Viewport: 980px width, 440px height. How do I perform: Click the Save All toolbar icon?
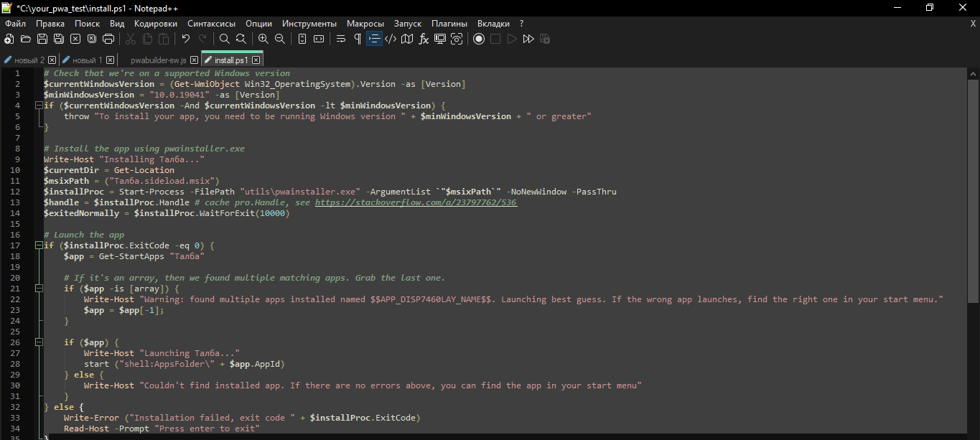point(59,39)
